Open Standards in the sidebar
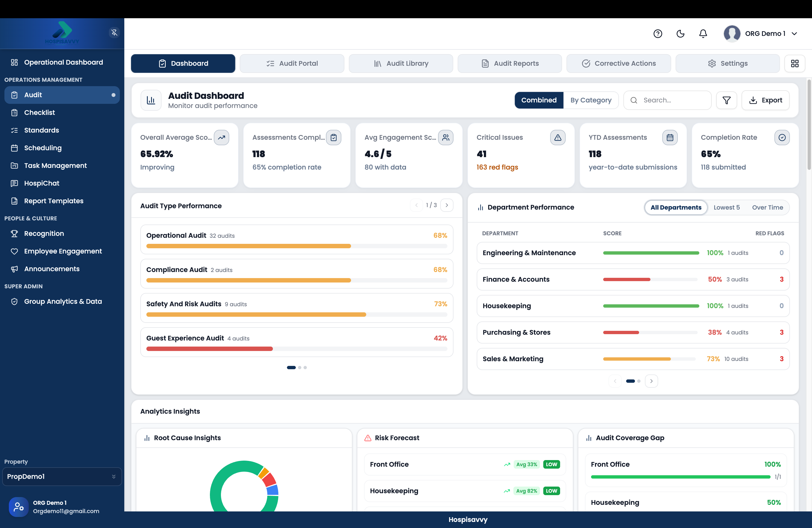The height and width of the screenshot is (528, 812). pyautogui.click(x=62, y=130)
